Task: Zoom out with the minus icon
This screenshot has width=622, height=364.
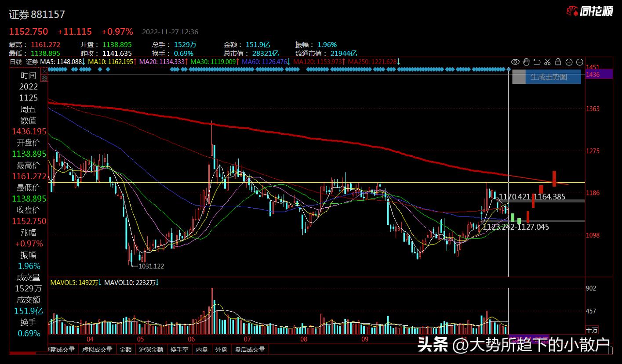Action: click(579, 62)
